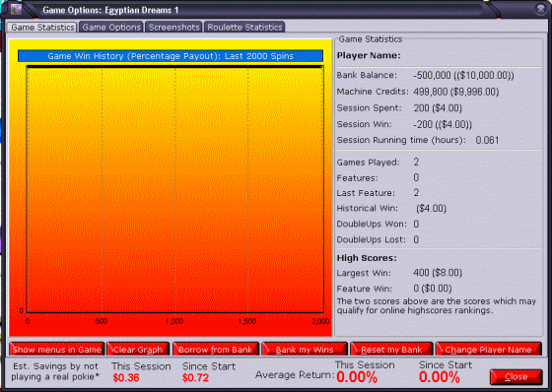This screenshot has height=392, width=552.
Task: Click the Session Running time value 0.061
Action: 487,141
